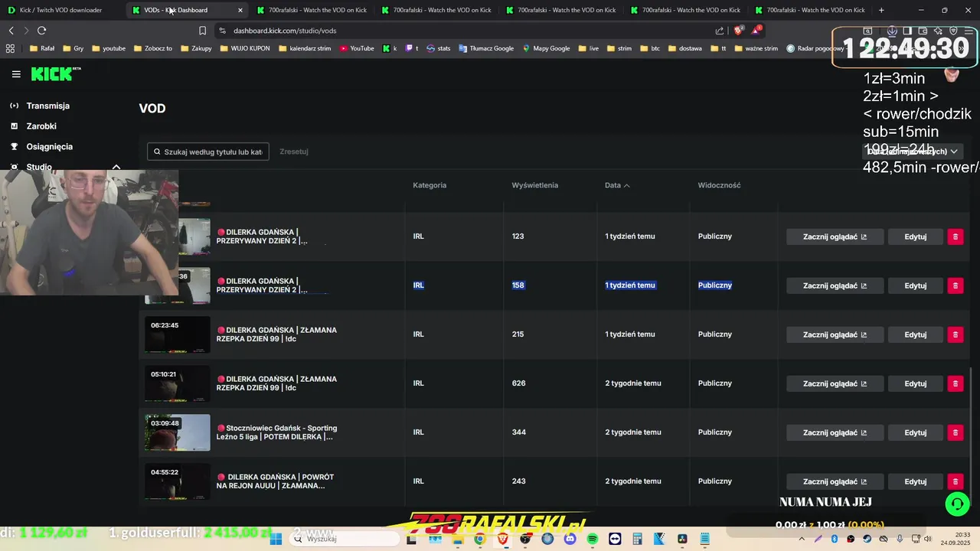
Task: Open DaVinci Resolve from the taskbar
Action: (x=682, y=539)
